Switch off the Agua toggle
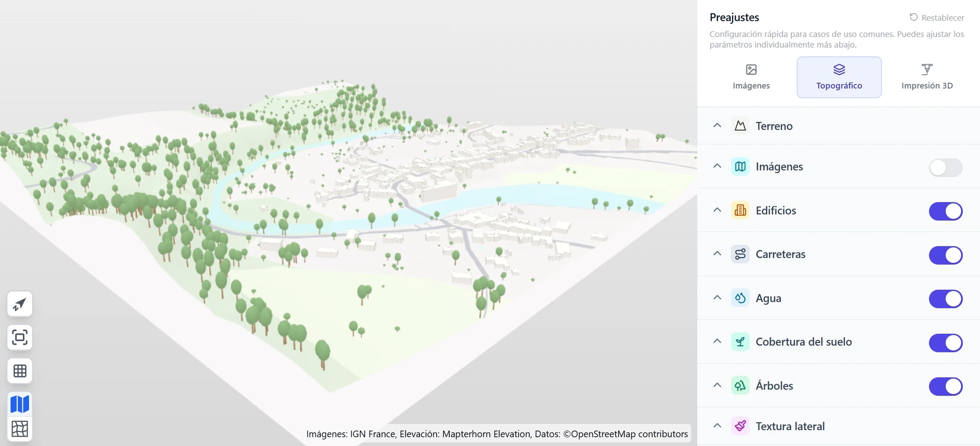The width and height of the screenshot is (980, 446). pyautogui.click(x=946, y=299)
